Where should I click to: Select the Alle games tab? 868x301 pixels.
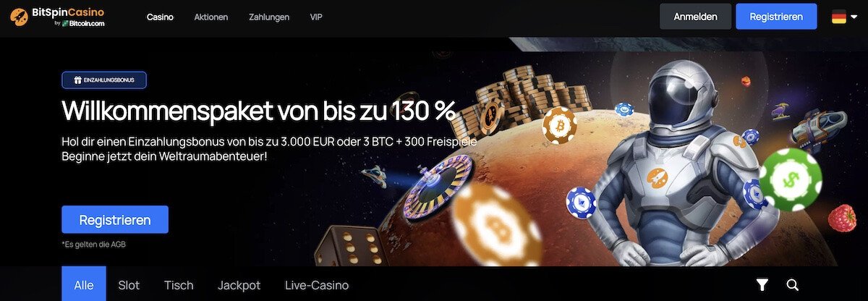pyautogui.click(x=84, y=284)
